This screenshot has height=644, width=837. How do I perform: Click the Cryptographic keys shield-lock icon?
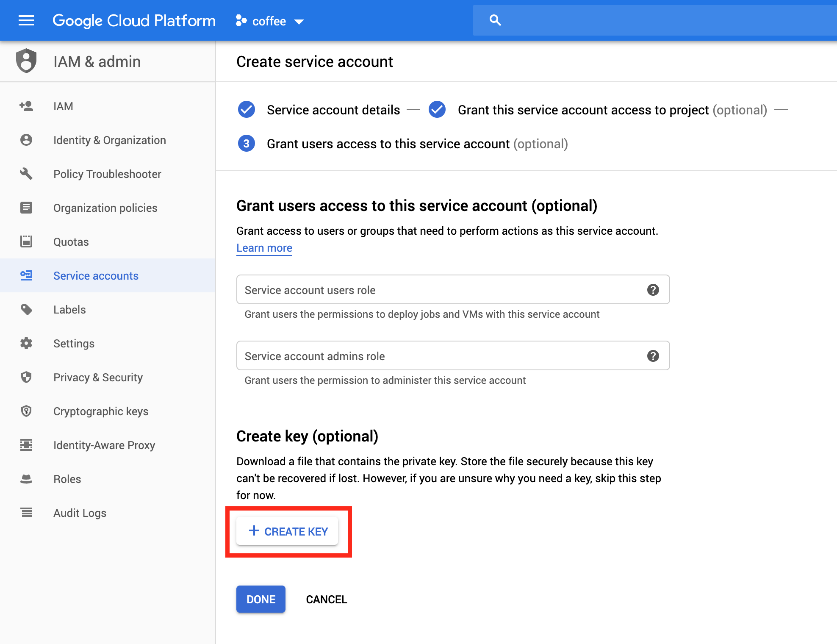[x=26, y=411]
